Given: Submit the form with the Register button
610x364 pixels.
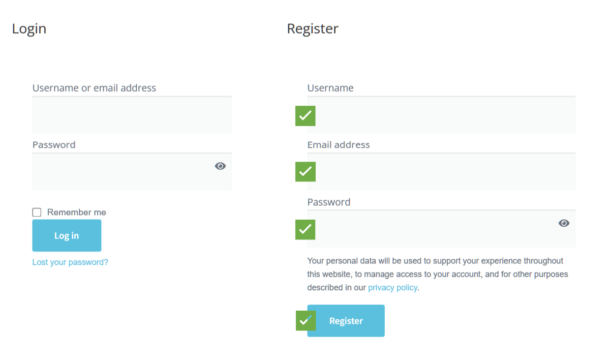Looking at the screenshot, I should click(346, 321).
